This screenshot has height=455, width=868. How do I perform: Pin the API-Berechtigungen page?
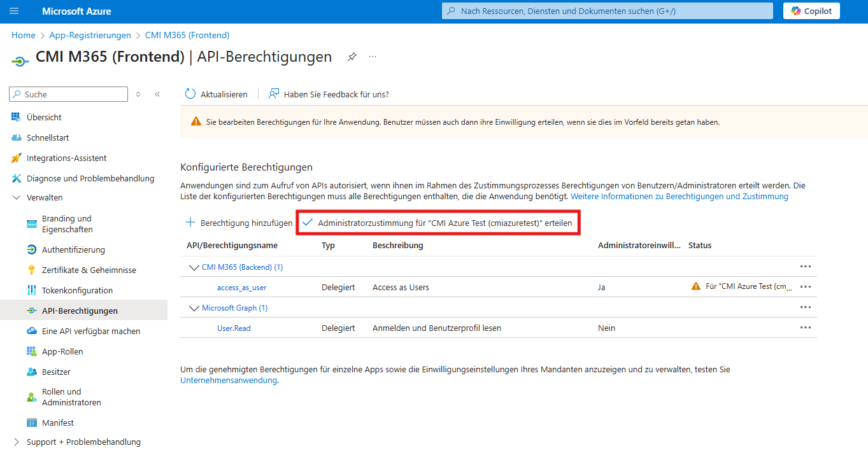352,56
